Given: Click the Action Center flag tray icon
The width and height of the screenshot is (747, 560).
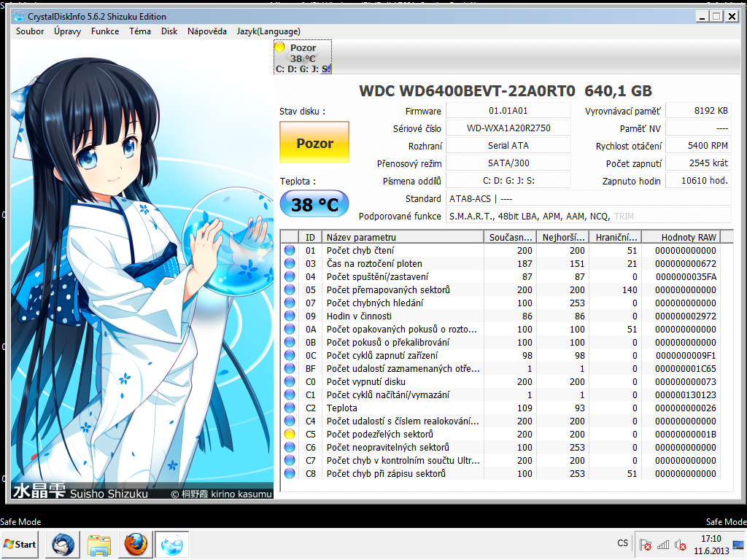Looking at the screenshot, I should pos(645,545).
